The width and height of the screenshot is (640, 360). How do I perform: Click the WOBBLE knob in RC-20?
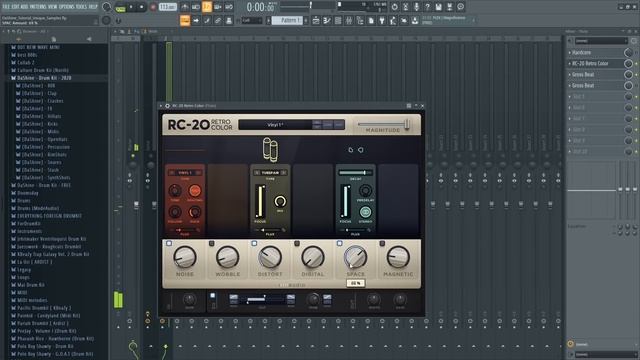227,258
